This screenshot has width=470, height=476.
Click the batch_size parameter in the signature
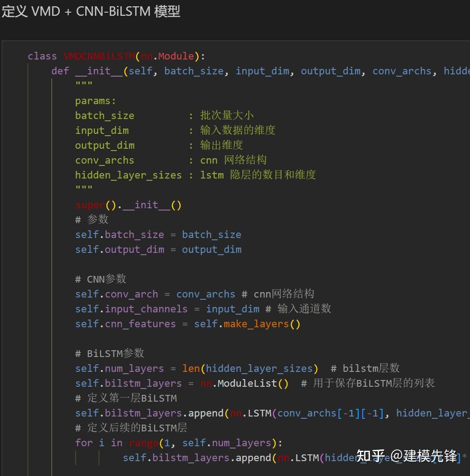[194, 71]
